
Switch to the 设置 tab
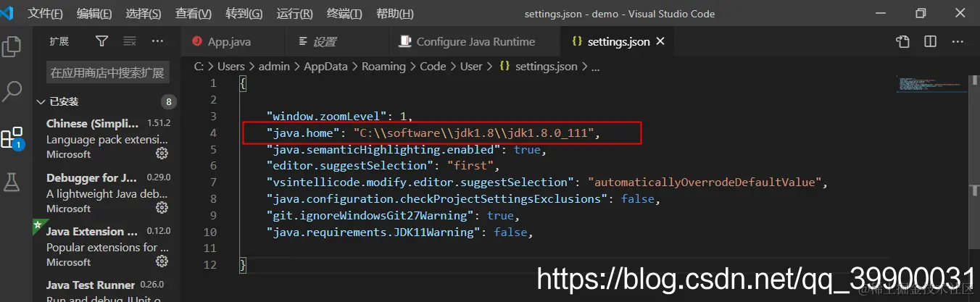coord(324,42)
